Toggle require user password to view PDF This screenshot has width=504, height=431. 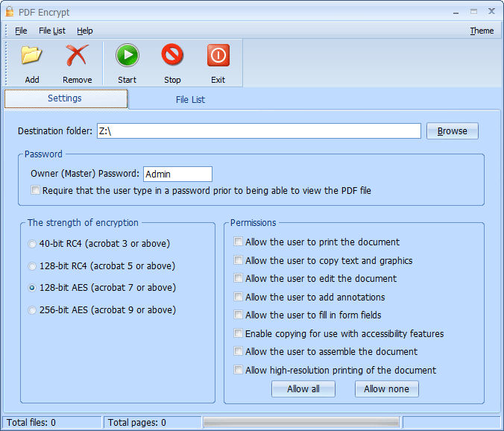click(x=36, y=191)
